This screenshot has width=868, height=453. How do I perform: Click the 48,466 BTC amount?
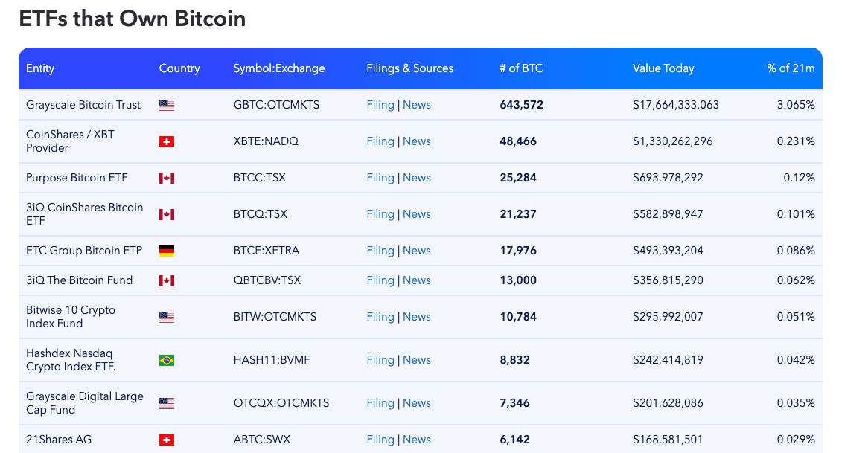click(518, 141)
